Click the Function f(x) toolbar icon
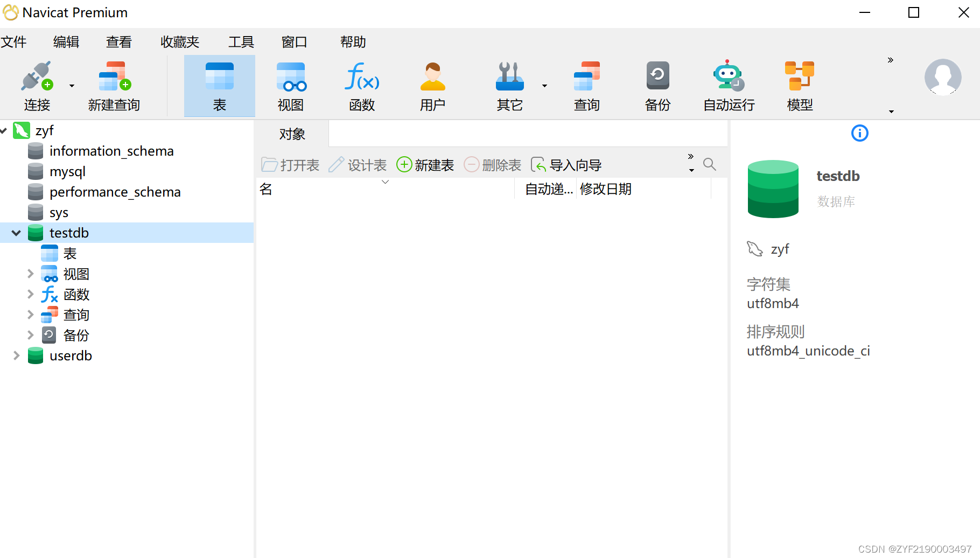The width and height of the screenshot is (980, 558). [362, 76]
